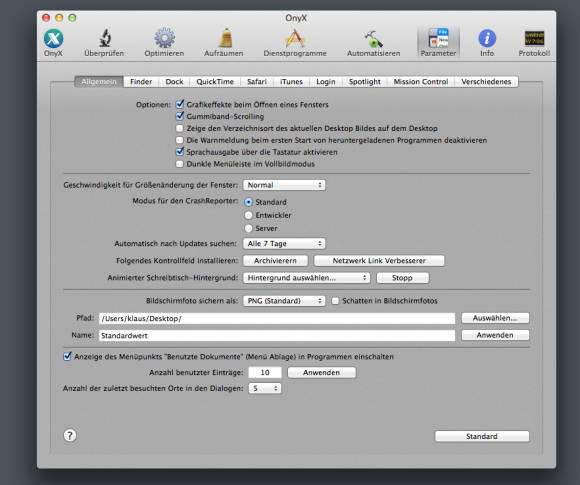
Task: Open the Alle 7 Tage update dropdown
Action: [x=284, y=243]
